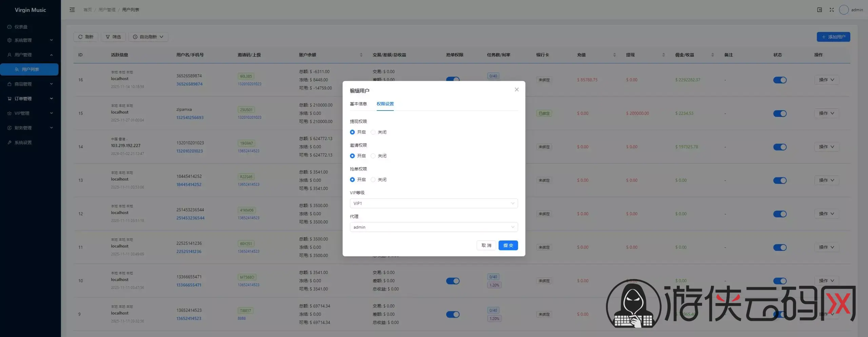Screen dimensions: 868x337
Task: Open 仪表盘 dashboard from the sidebar
Action: click(x=21, y=27)
